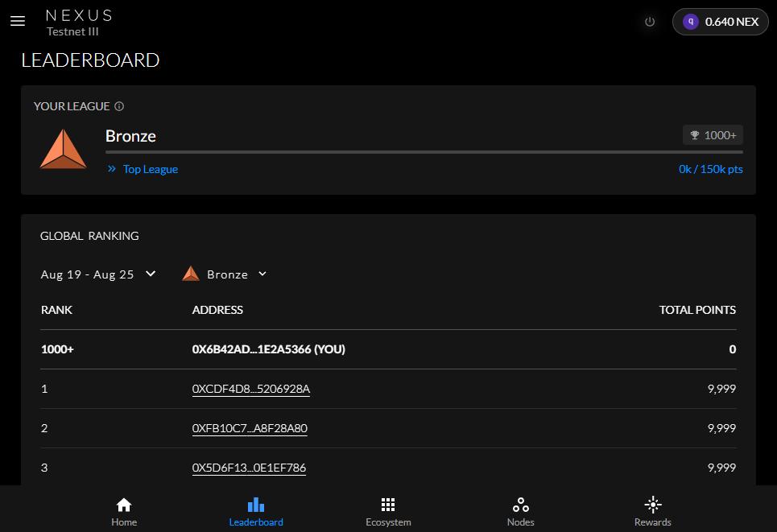Screen dimensions: 777x532
Task: Open address 0XCDF4D8...5206928A
Action: tap(250, 389)
